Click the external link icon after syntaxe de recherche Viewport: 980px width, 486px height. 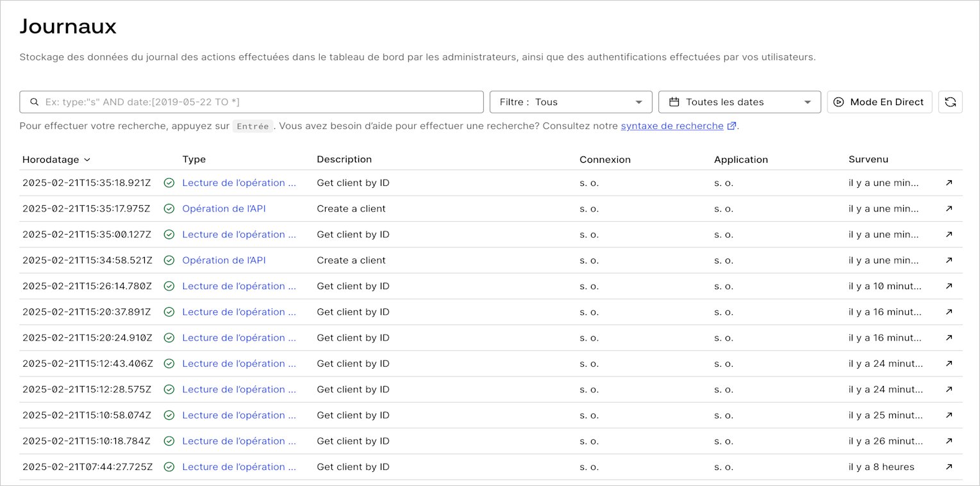click(731, 126)
